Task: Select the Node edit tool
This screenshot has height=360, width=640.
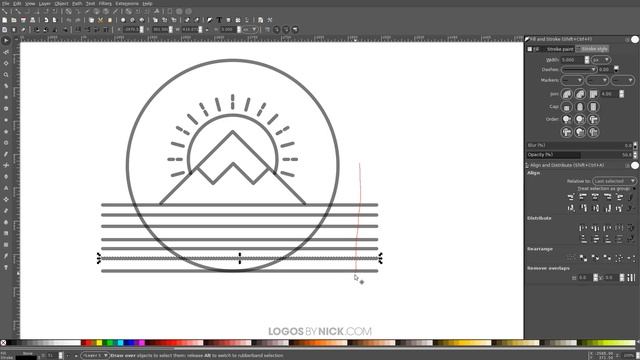Action: click(x=6, y=52)
